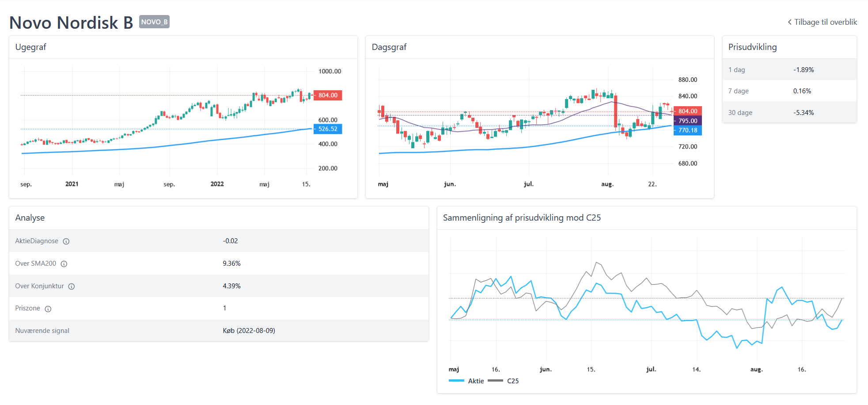Click the 1000.00 axis label in Ugegraf

(330, 71)
